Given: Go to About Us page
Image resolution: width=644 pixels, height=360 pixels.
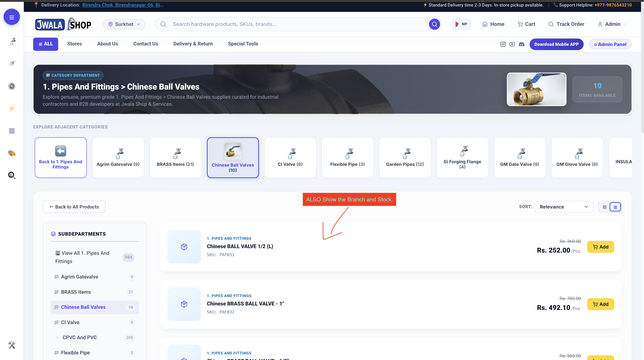Looking at the screenshot, I should pyautogui.click(x=108, y=44).
